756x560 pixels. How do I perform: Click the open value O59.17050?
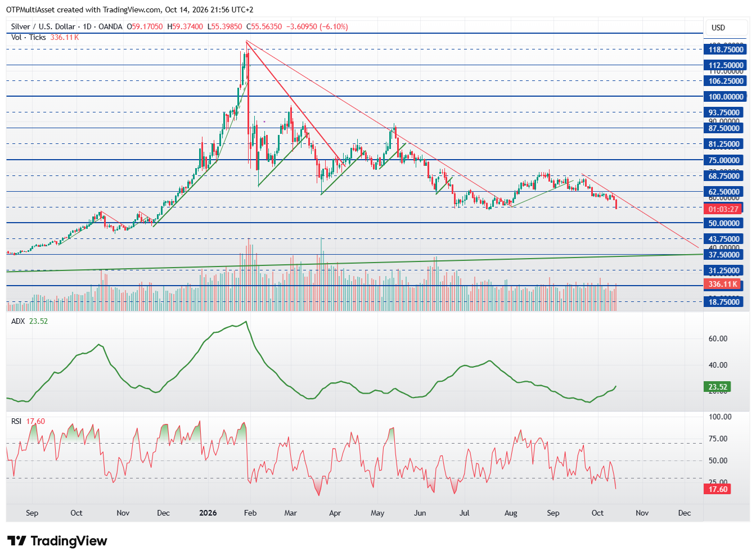click(x=145, y=26)
